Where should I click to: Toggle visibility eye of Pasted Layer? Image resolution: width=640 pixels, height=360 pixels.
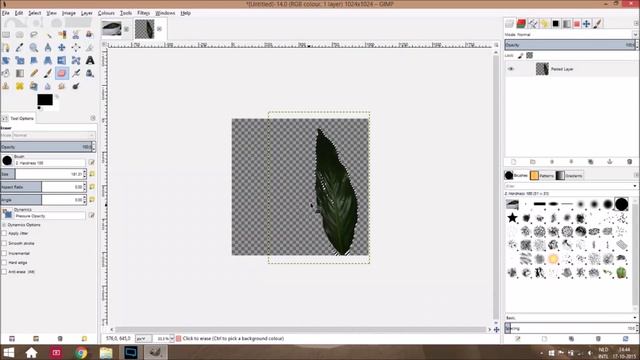point(511,69)
